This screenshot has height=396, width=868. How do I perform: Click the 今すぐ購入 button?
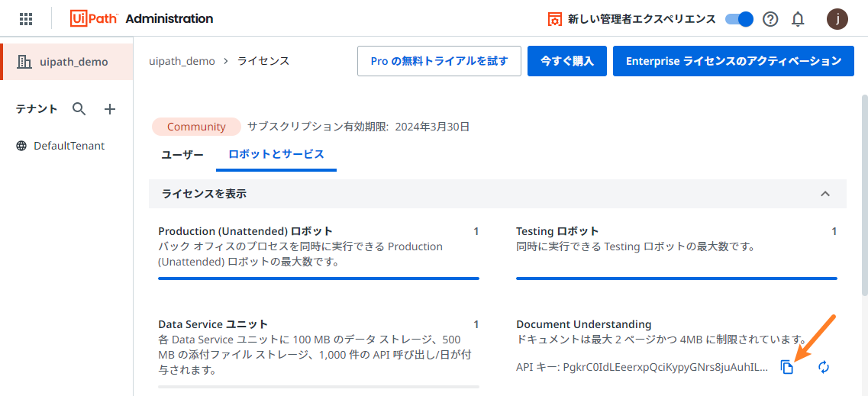coord(567,61)
